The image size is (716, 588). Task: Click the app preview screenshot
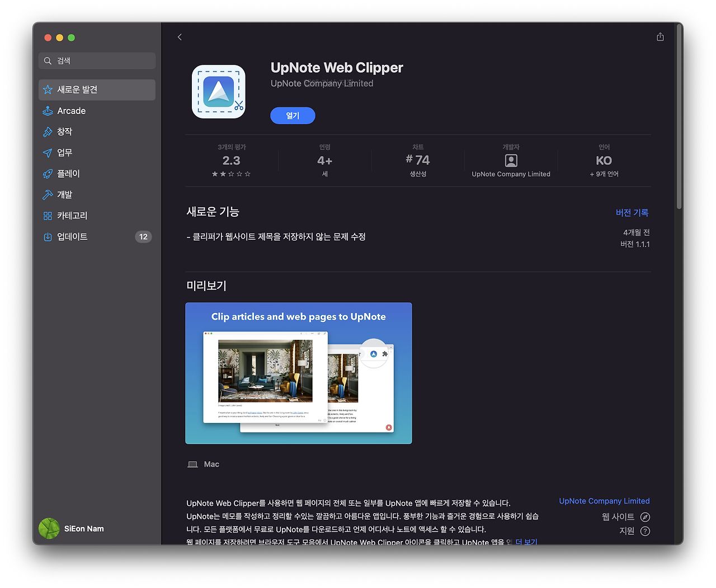pos(298,373)
